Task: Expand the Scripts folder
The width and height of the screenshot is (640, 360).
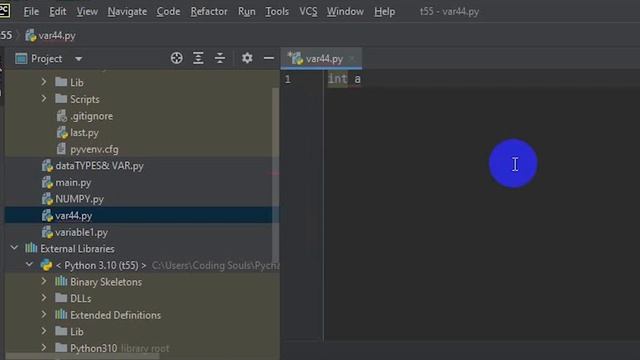Action: point(44,99)
